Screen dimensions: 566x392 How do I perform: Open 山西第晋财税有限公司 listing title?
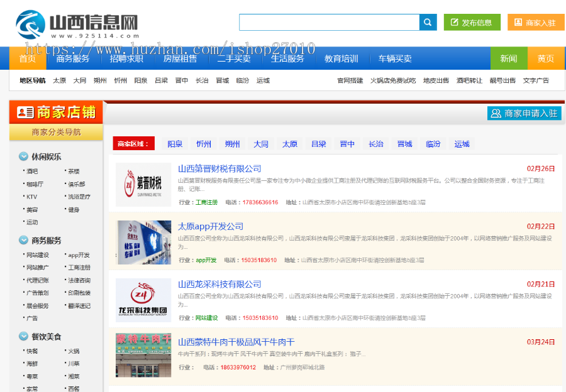coord(219,168)
